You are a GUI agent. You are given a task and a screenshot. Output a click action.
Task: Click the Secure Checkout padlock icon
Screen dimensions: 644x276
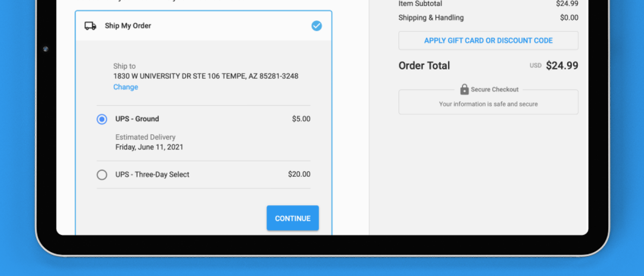464,89
